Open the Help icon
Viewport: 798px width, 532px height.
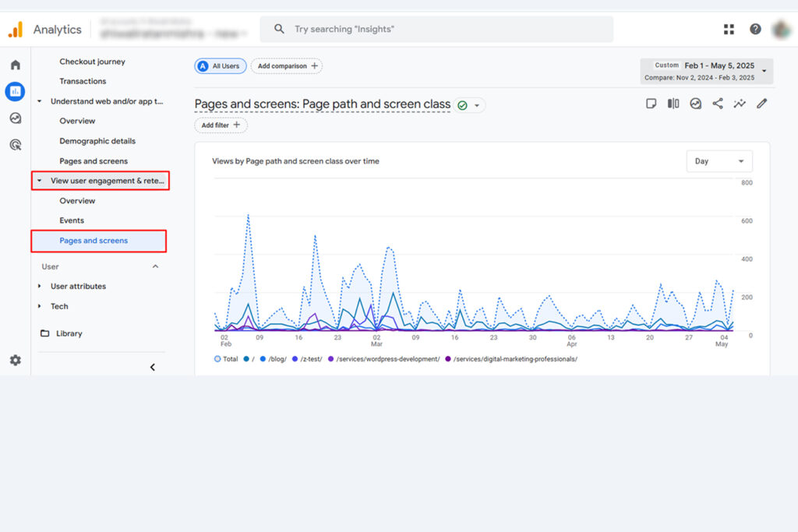point(755,29)
